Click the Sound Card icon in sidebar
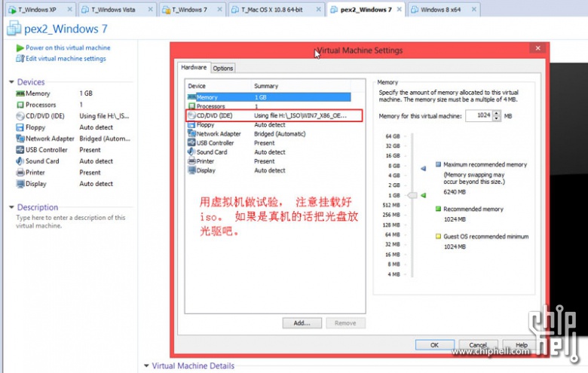The image size is (588, 373). tap(20, 161)
